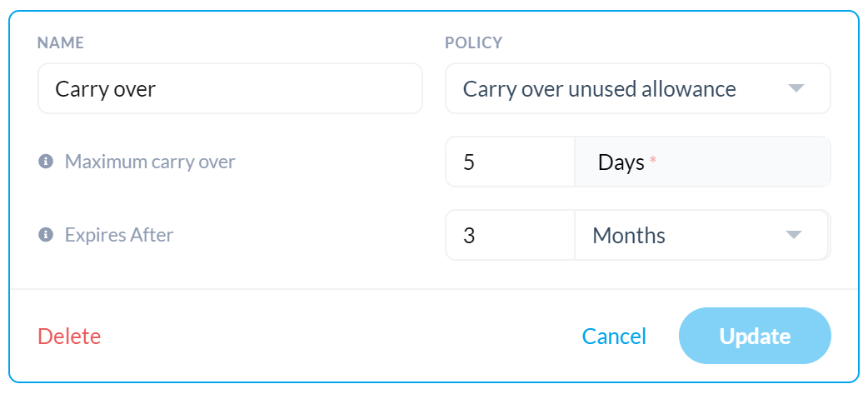Click the NAME field label
Screen dimensions: 868x394
coord(60,43)
